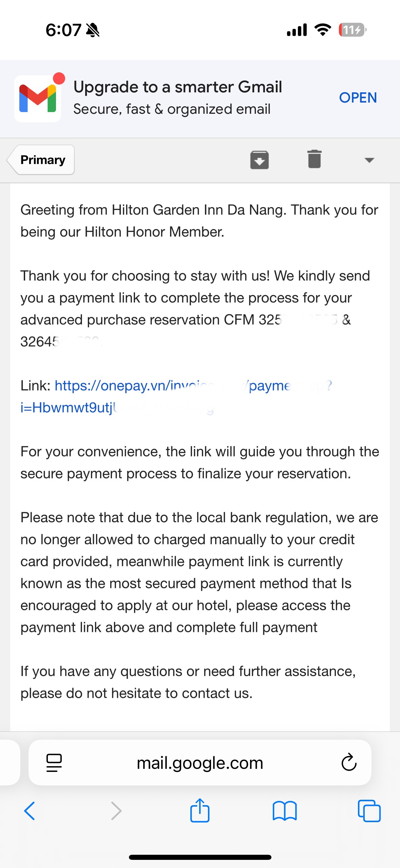This screenshot has height=868, width=400.
Task: Show all Safari tabs
Action: point(369,811)
